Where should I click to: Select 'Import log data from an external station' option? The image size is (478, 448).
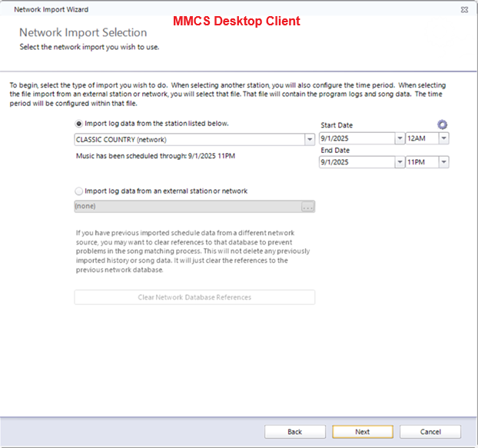click(79, 191)
